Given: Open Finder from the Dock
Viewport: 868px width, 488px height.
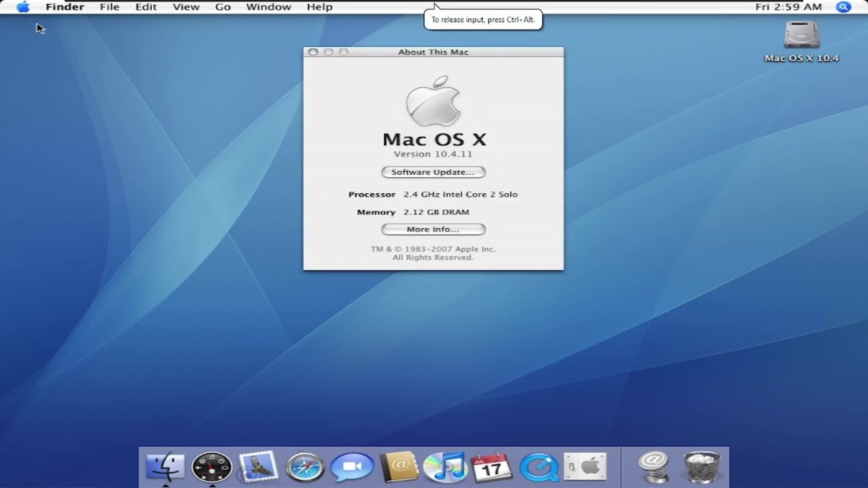Looking at the screenshot, I should 165,466.
